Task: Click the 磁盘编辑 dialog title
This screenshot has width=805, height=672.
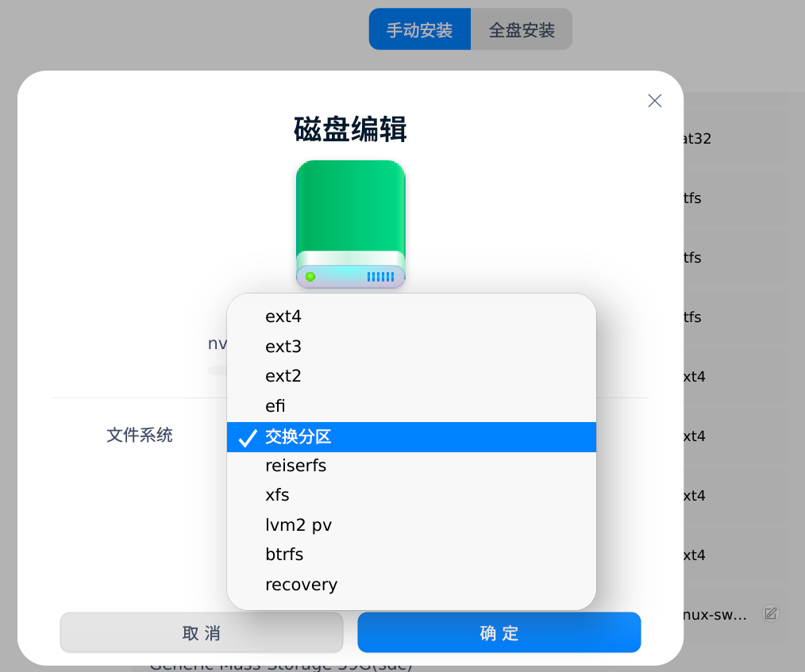Action: tap(350, 129)
